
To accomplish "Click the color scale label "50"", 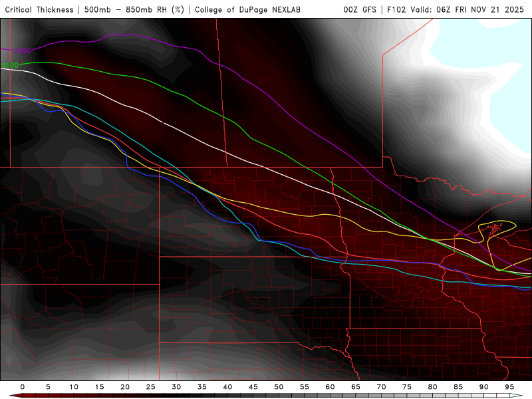I will (279, 387).
